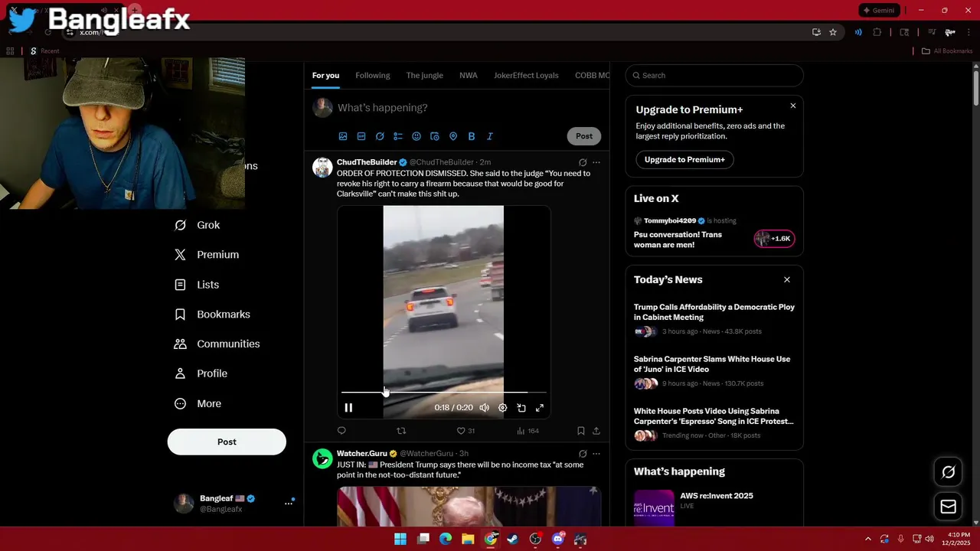Image resolution: width=980 pixels, height=551 pixels.
Task: Switch to the NWA tab
Action: click(x=469, y=76)
